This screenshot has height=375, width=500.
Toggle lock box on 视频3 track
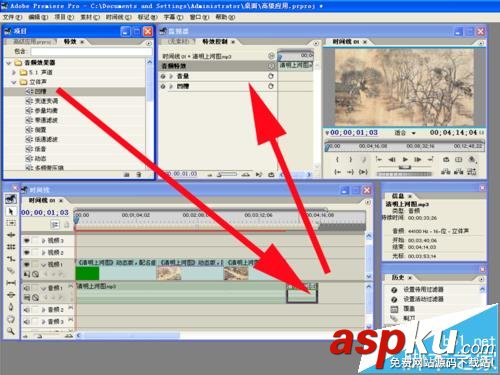point(35,240)
